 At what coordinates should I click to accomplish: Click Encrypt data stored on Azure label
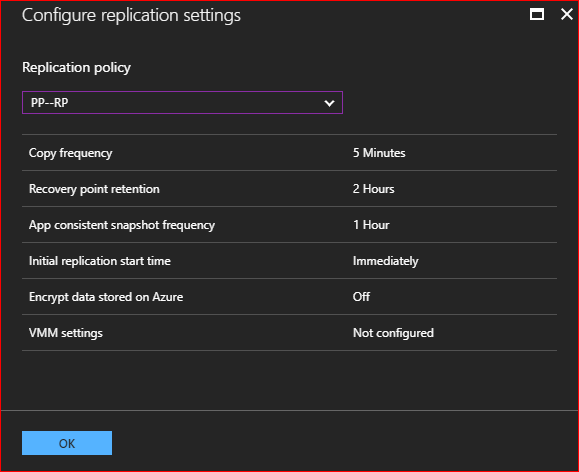tap(106, 297)
